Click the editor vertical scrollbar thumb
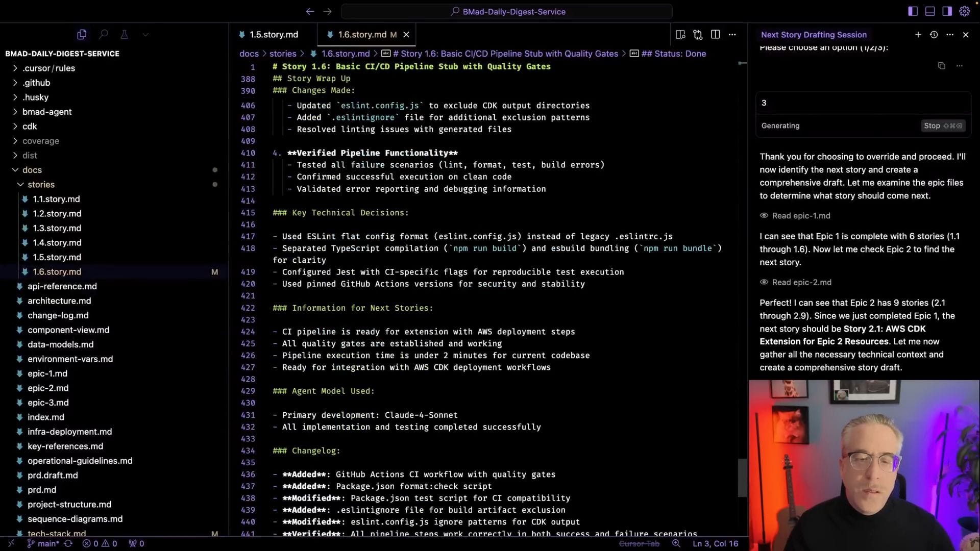The width and height of the screenshot is (980, 551). 742,478
